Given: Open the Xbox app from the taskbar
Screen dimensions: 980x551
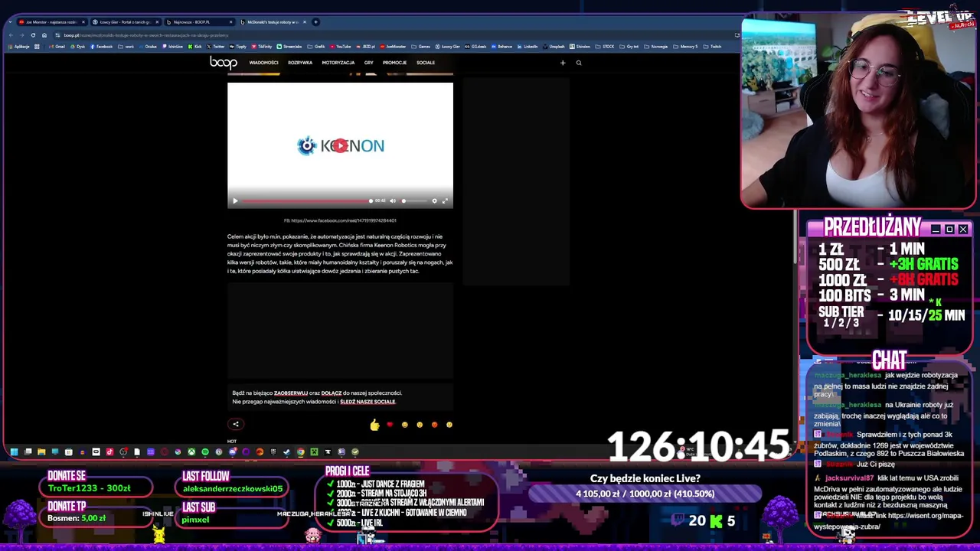Looking at the screenshot, I should [191, 452].
